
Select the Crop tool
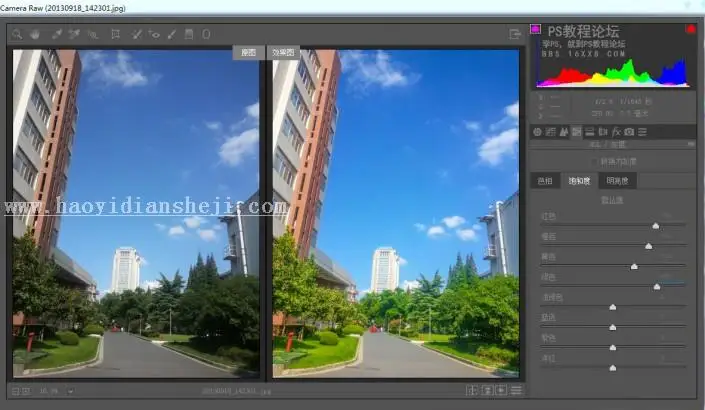(116, 34)
